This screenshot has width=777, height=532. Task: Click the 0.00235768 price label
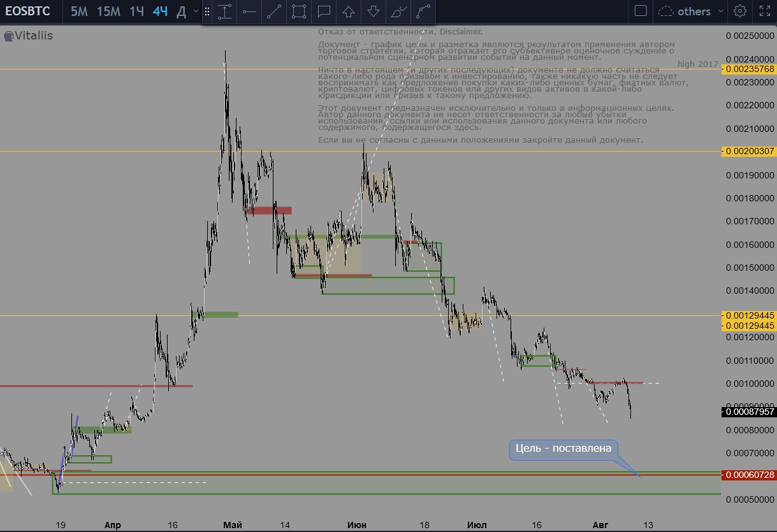749,69
